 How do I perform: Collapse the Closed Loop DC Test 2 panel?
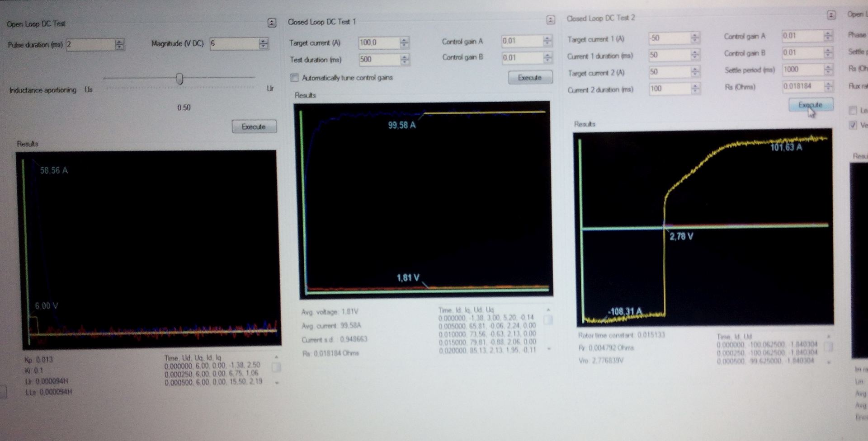(831, 15)
